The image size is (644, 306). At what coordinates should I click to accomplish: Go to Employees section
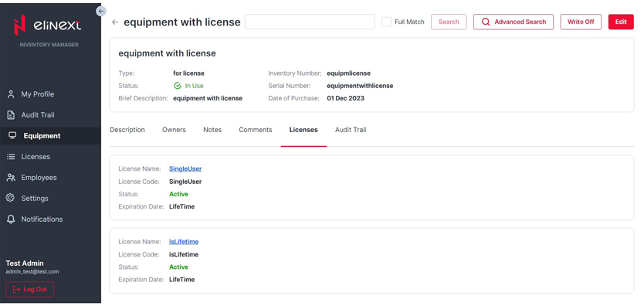click(39, 178)
